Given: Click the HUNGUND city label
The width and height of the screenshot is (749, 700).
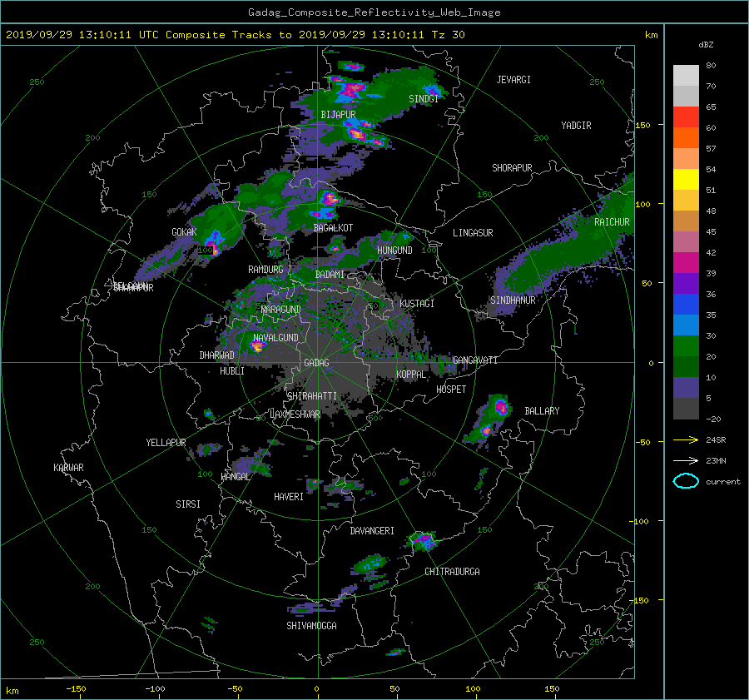Looking at the screenshot, I should [x=394, y=251].
